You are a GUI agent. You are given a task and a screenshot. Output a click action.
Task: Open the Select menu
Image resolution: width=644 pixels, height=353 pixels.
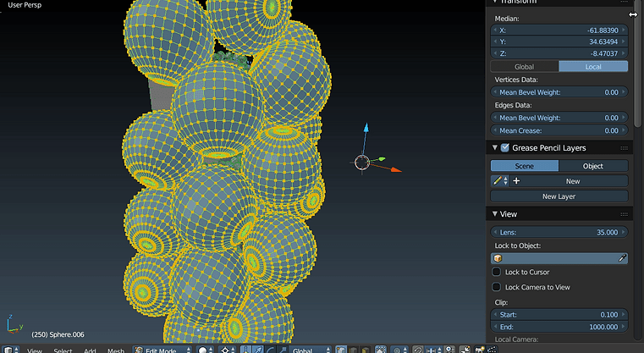coord(63,350)
